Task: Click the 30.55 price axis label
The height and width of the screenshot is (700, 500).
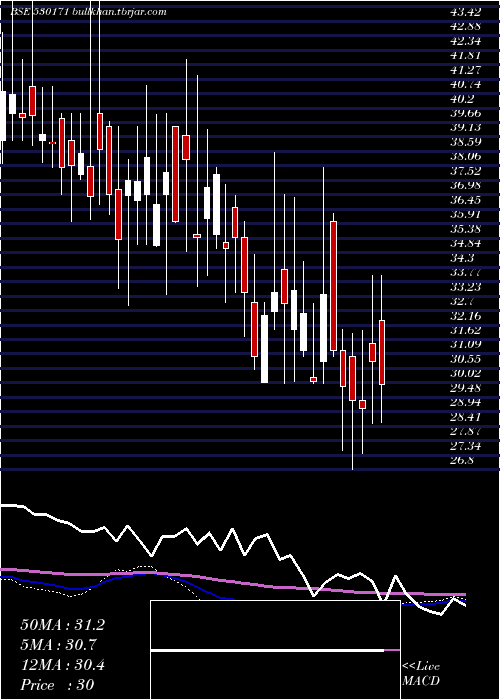Action: pos(466,359)
